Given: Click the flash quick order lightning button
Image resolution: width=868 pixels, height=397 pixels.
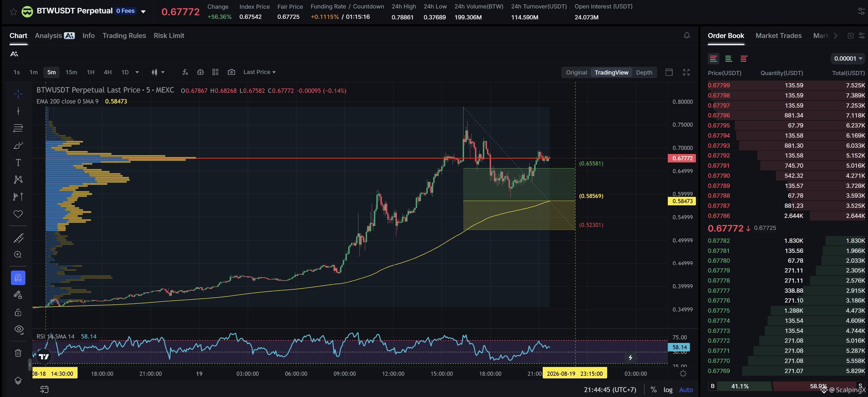Looking at the screenshot, I should [630, 357].
